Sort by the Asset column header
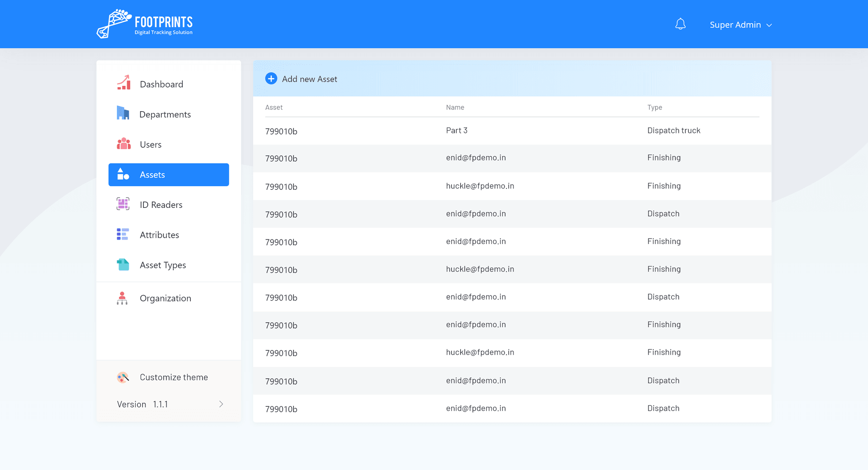This screenshot has width=868, height=470. (x=274, y=108)
